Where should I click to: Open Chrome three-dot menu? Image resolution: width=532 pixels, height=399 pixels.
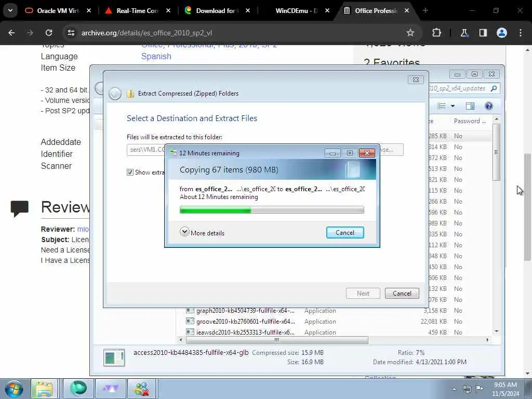(x=521, y=33)
